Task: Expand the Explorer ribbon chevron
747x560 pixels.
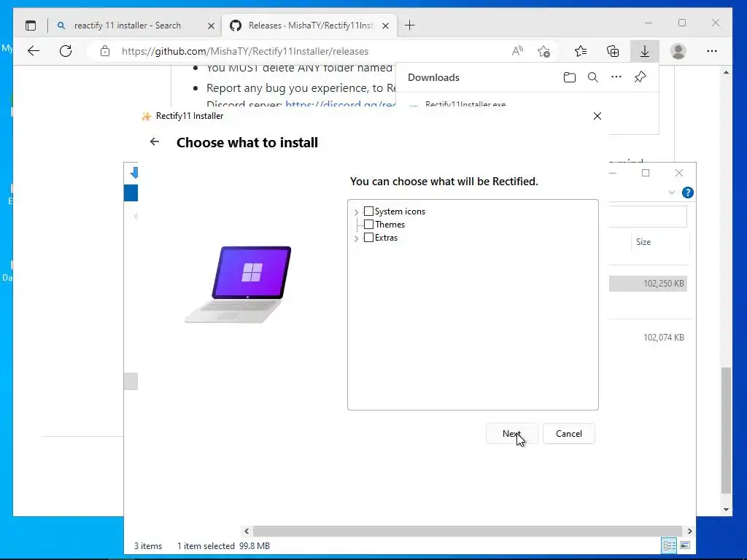Action: click(x=671, y=192)
